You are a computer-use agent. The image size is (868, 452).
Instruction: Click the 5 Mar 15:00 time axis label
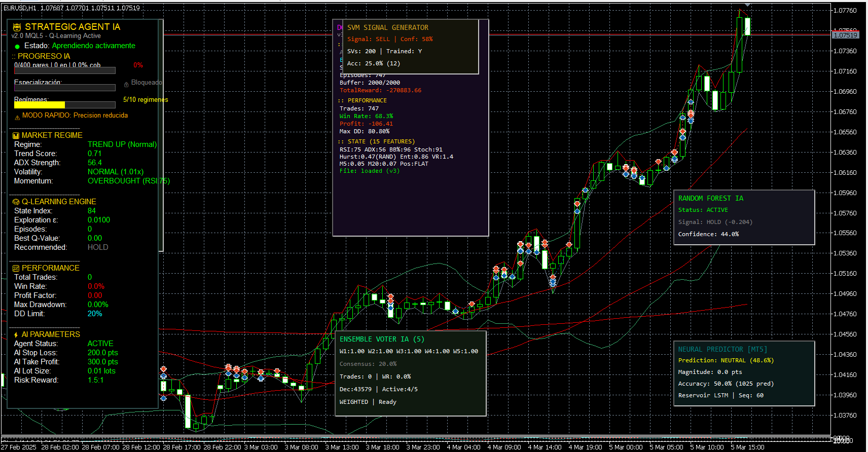[747, 447]
